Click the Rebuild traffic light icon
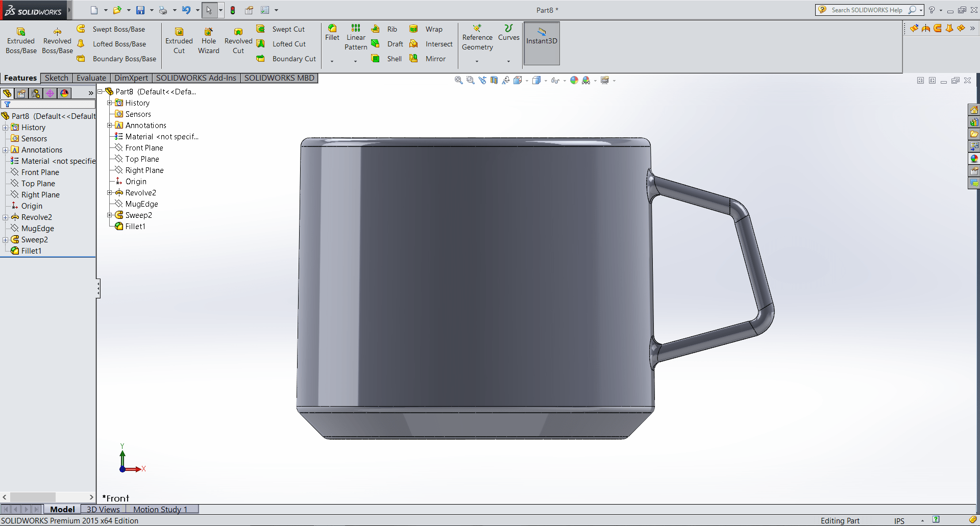The image size is (980, 526). click(233, 10)
